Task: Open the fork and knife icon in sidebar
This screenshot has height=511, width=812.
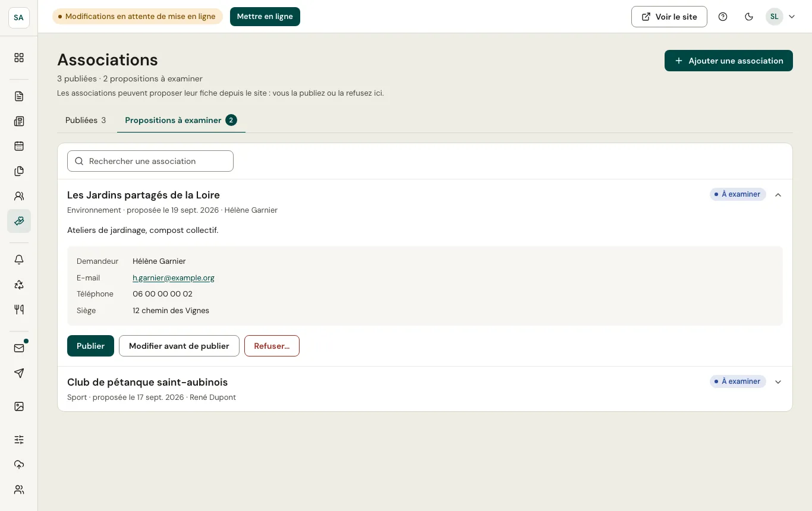Action: (x=19, y=310)
